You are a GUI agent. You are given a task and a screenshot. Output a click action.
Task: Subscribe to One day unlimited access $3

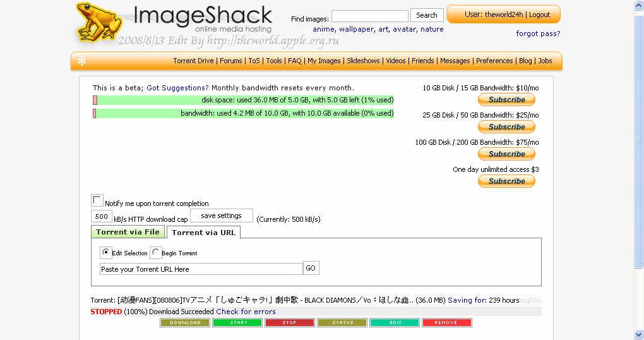[506, 181]
